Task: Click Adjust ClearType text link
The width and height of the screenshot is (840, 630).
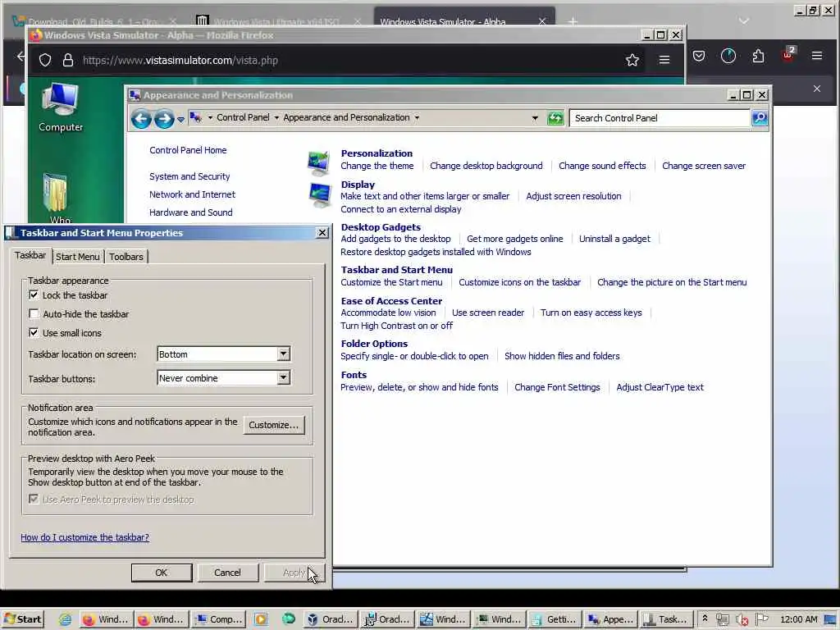Action: click(660, 387)
